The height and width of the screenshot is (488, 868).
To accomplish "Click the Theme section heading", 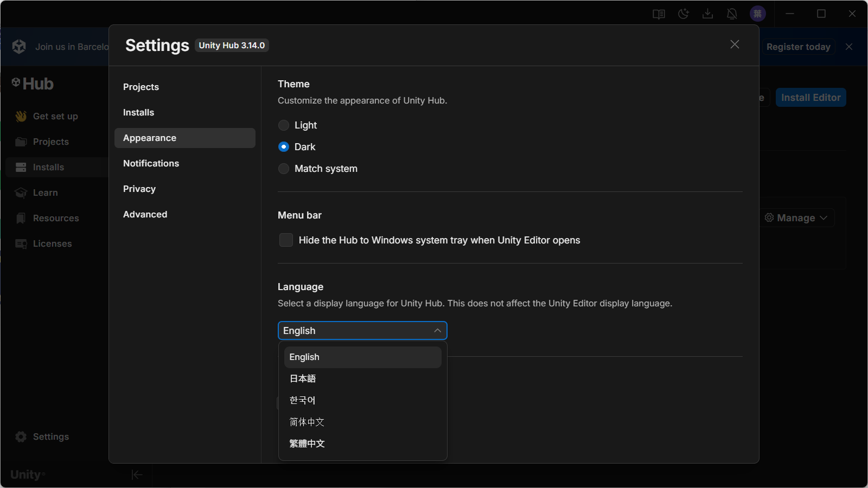I will [293, 84].
